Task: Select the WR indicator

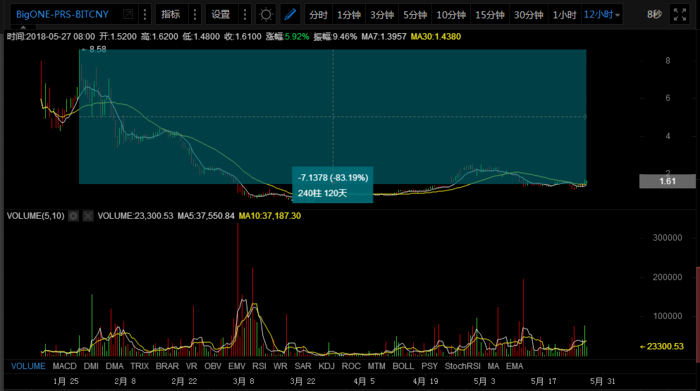Action: (280, 366)
